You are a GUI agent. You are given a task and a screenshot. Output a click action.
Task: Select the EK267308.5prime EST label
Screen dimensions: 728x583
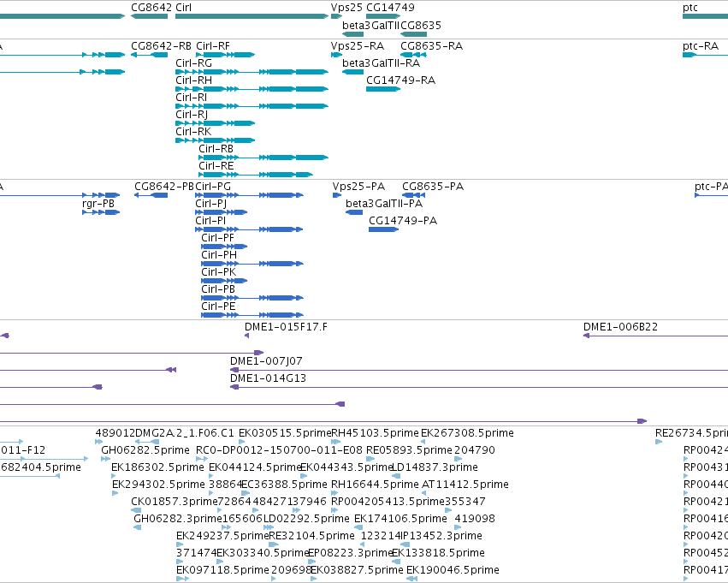point(467,433)
